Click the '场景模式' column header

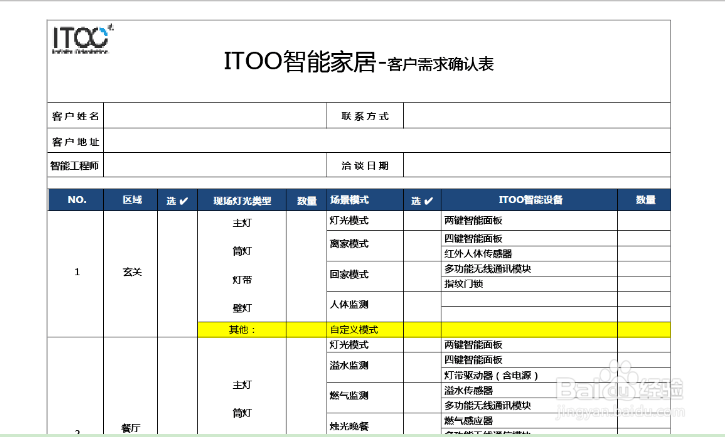coord(365,200)
